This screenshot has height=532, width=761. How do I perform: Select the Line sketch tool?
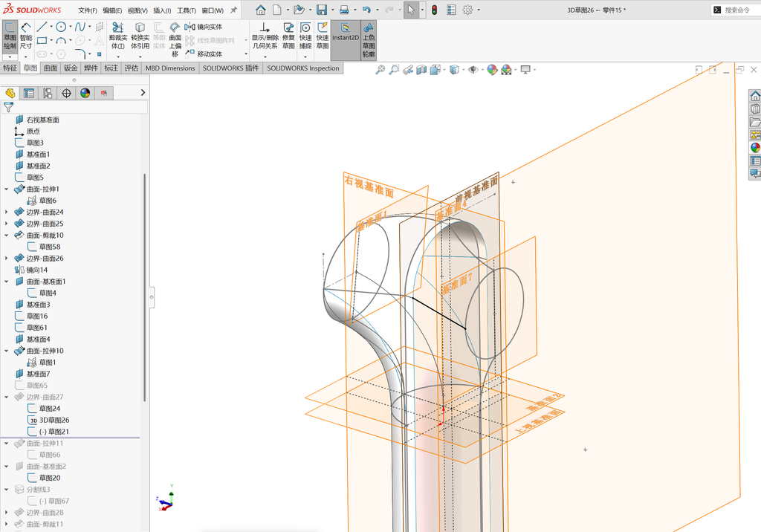tap(42, 27)
